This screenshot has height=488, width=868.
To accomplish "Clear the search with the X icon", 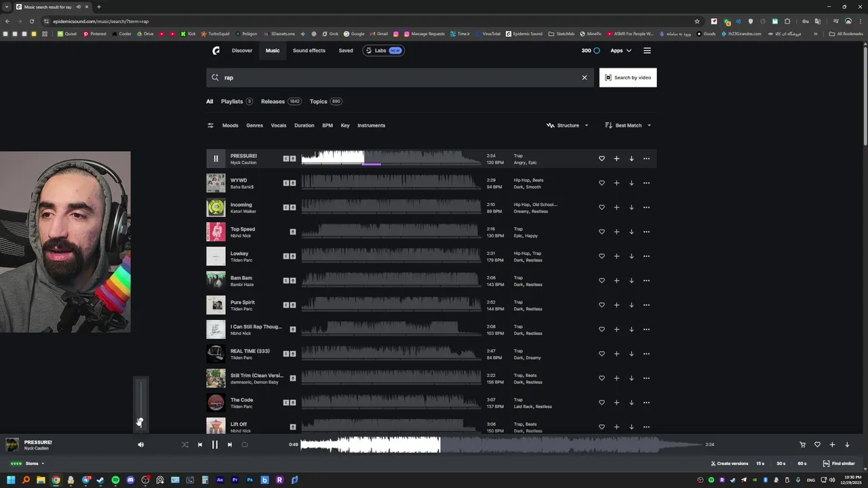I will pyautogui.click(x=585, y=77).
